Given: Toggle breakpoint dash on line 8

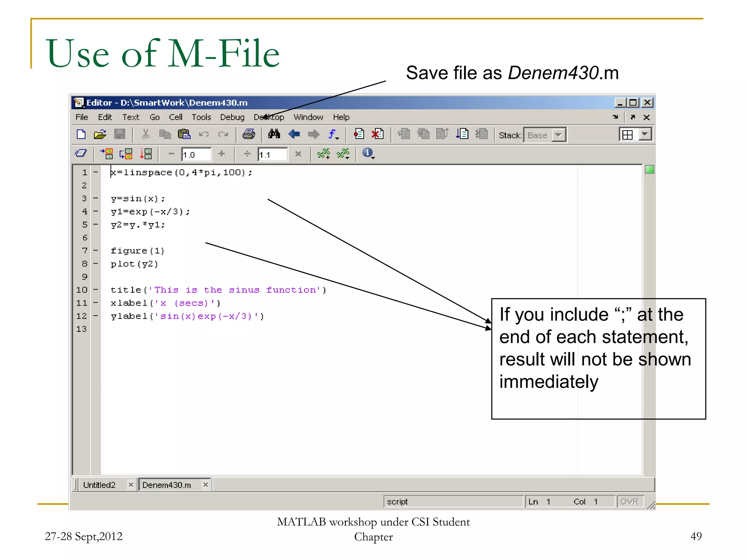Looking at the screenshot, I should click(96, 263).
